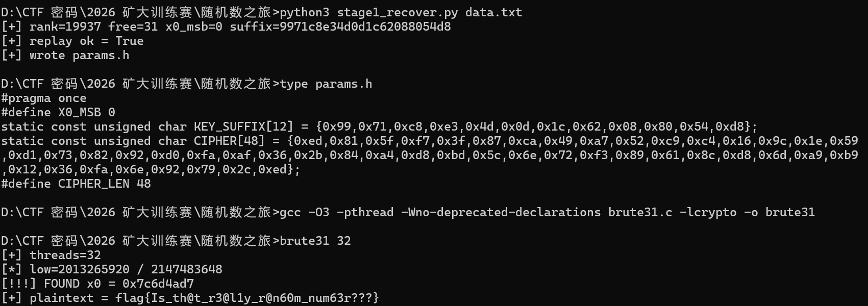Click the data.txt argument in first command
868x306 pixels.
tap(493, 12)
